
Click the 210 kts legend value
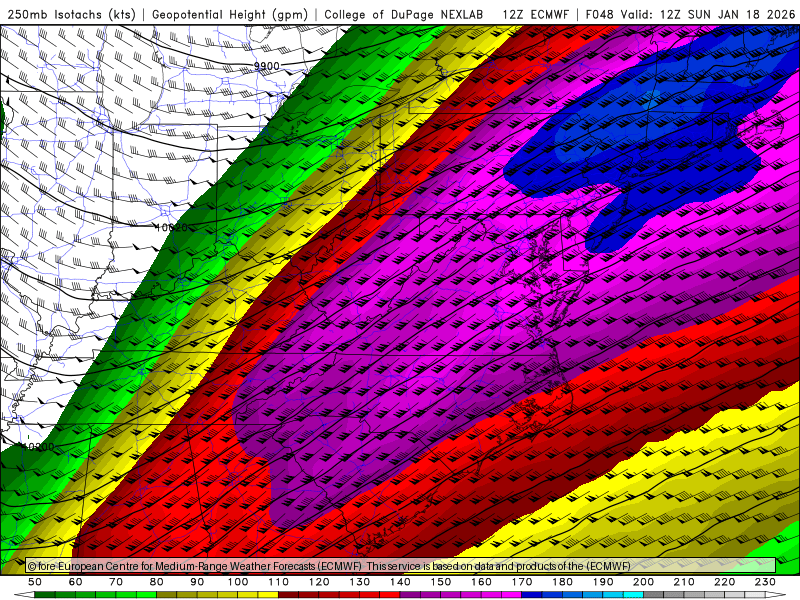(684, 582)
